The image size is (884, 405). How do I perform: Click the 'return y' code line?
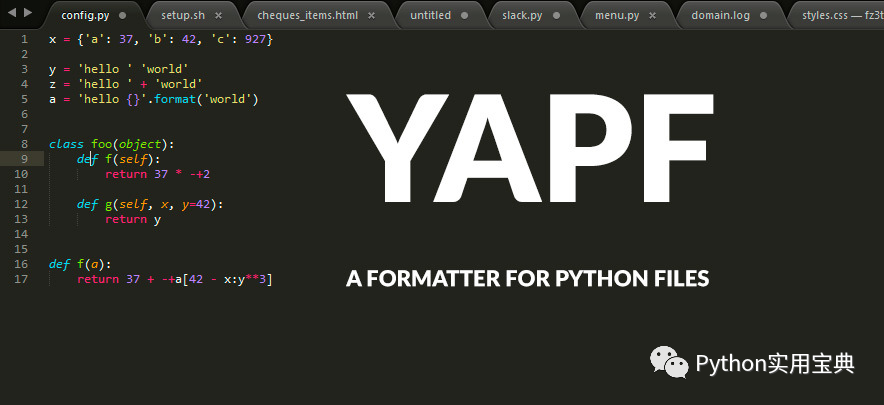point(133,219)
